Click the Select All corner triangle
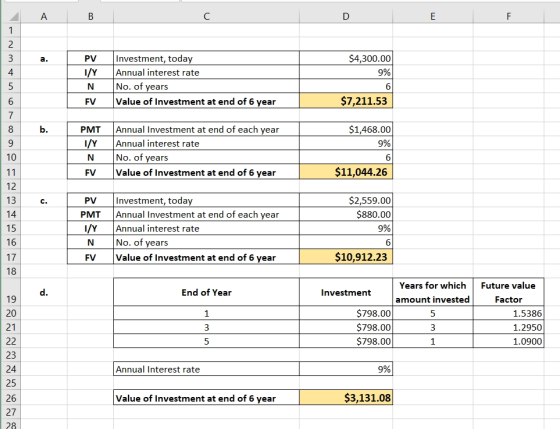Image resolution: width=560 pixels, height=429 pixels. pyautogui.click(x=14, y=17)
